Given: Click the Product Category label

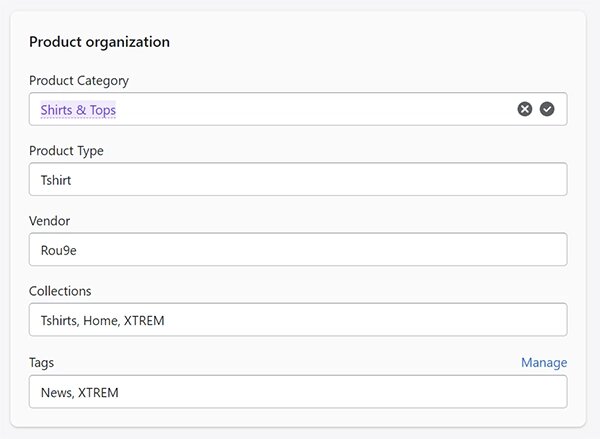Looking at the screenshot, I should coord(79,81).
